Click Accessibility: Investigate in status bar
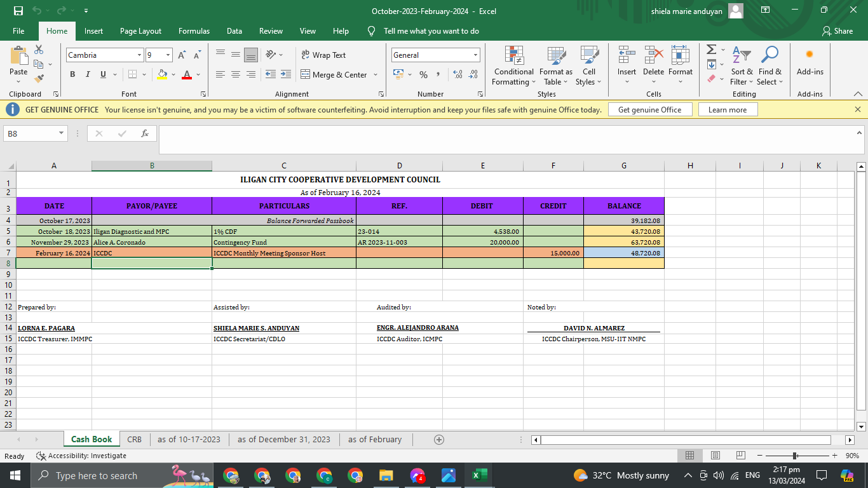Image resolution: width=868 pixels, height=488 pixels. click(x=81, y=456)
